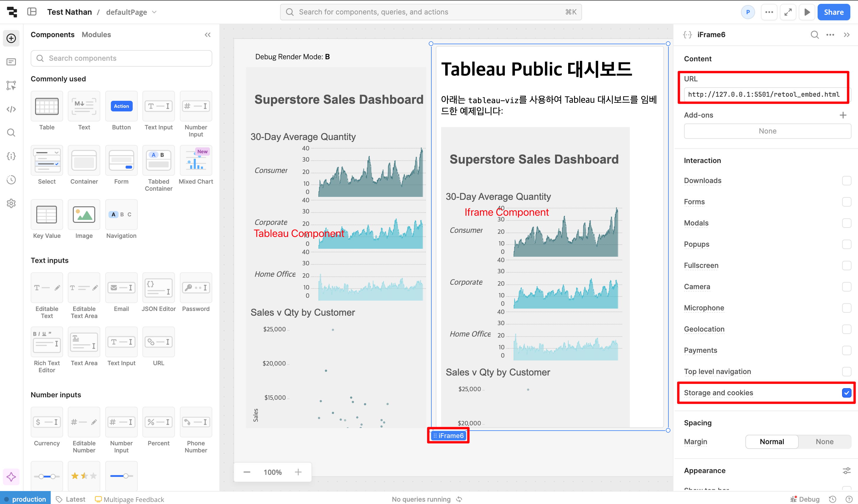Focus the global search bar for components and queries

click(431, 12)
